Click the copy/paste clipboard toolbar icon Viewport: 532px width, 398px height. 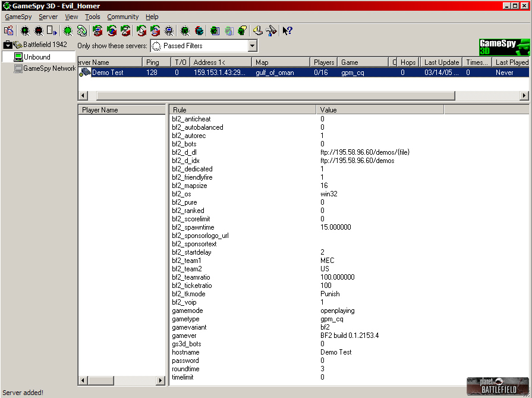[8, 31]
